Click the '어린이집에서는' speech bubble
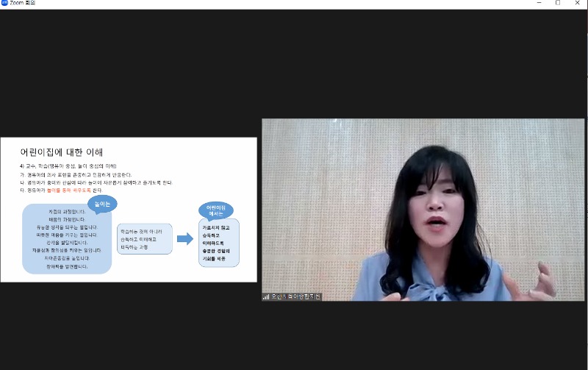The width and height of the screenshot is (588, 370). [215, 210]
